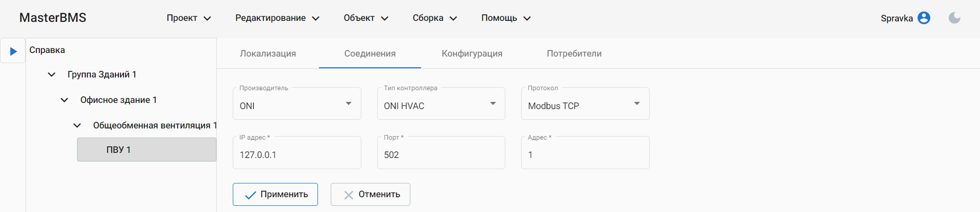Open the Помощь menu
The image size is (980, 212).
click(506, 18)
